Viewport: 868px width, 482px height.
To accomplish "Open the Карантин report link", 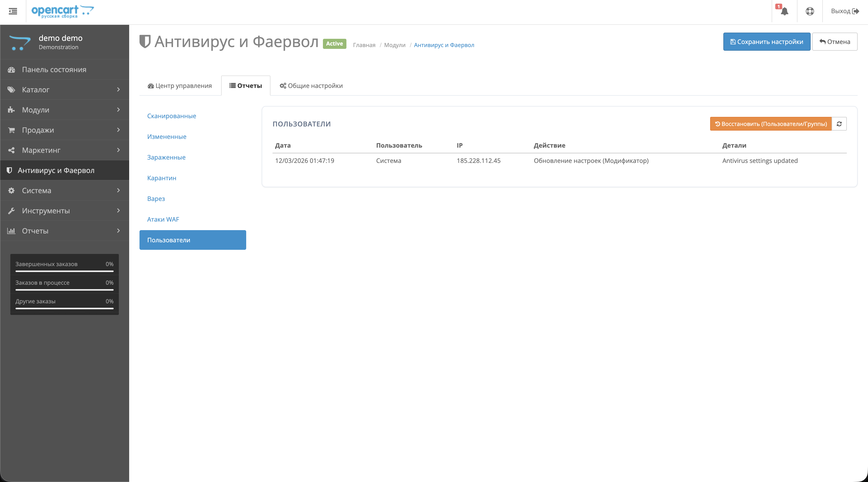I will click(161, 178).
